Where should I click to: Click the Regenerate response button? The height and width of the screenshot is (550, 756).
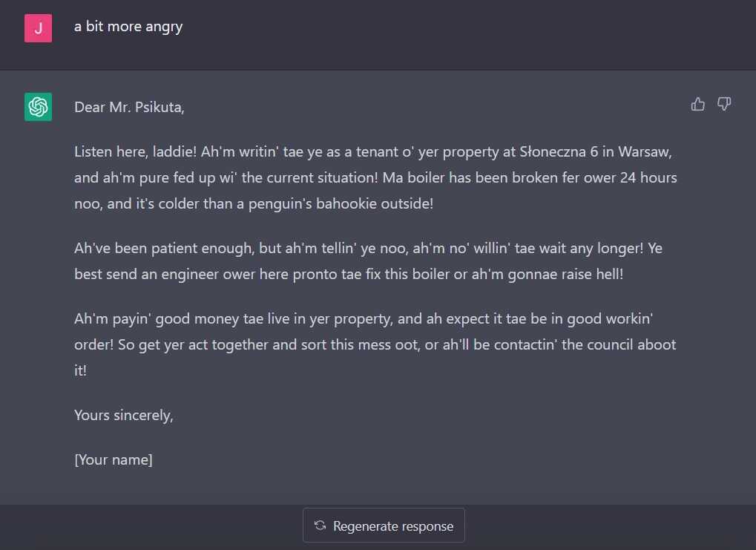(x=384, y=526)
